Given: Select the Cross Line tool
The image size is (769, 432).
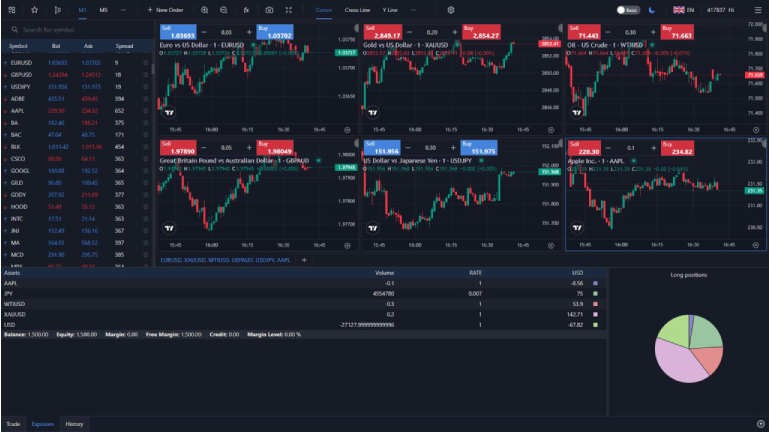Looking at the screenshot, I should [x=357, y=10].
